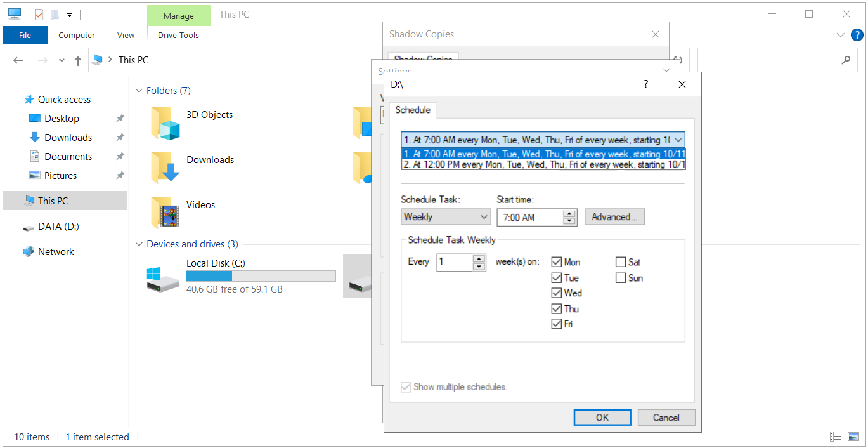Collapse the Devices and drives (3) group
This screenshot has width=868, height=448.
pyautogui.click(x=139, y=244)
